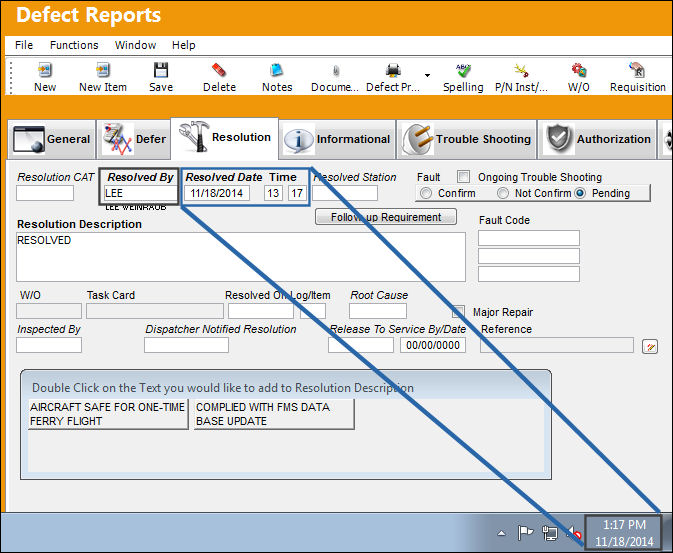Click COMPLIED WITH FMS DATA BASE UPDATE button

(x=274, y=414)
